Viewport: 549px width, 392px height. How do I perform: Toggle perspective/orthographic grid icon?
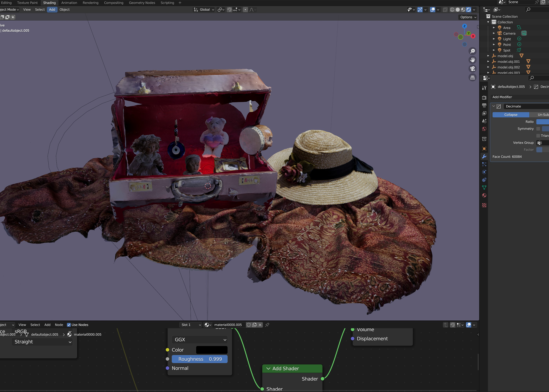[x=472, y=78]
